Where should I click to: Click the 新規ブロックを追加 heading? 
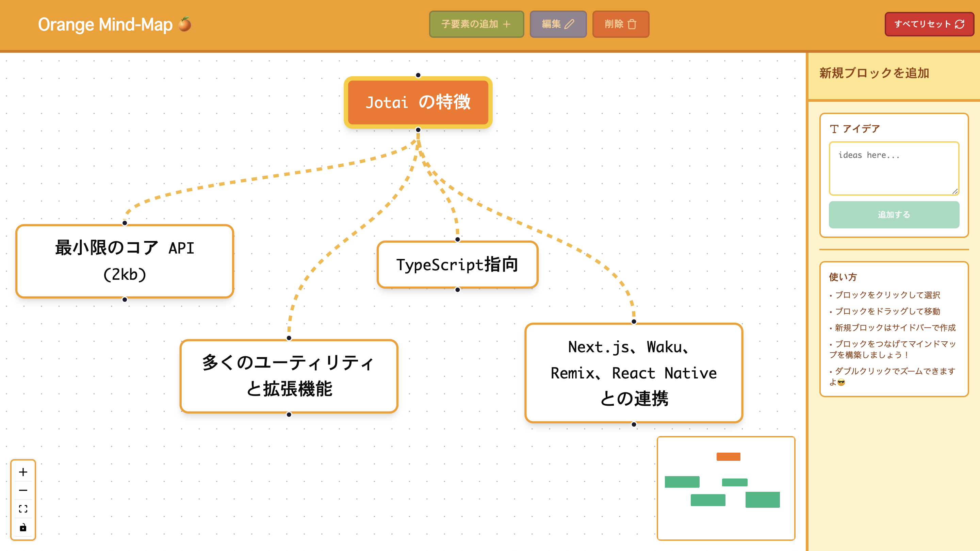[x=874, y=73]
